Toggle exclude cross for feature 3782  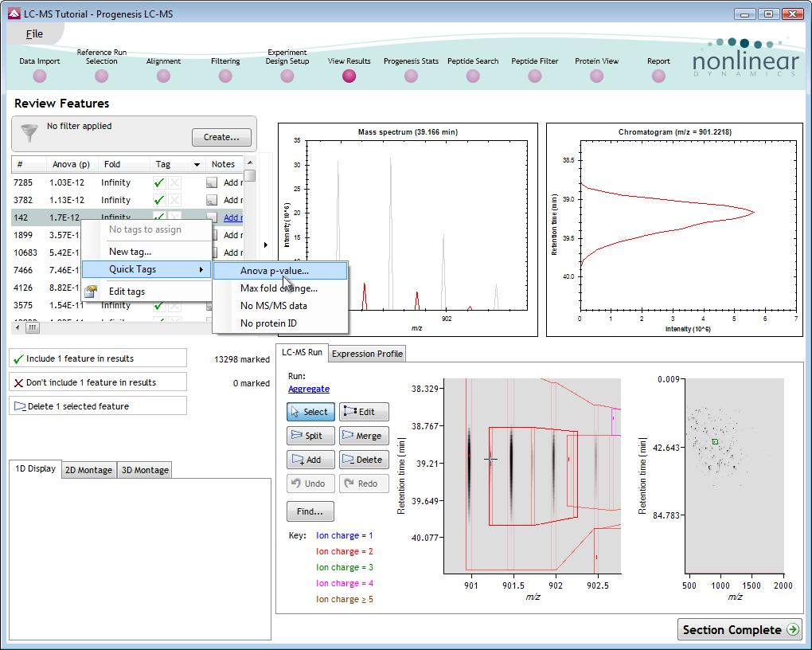[x=175, y=200]
